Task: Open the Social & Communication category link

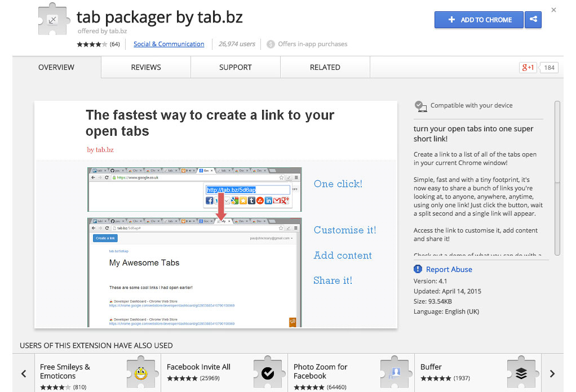Action: (169, 44)
